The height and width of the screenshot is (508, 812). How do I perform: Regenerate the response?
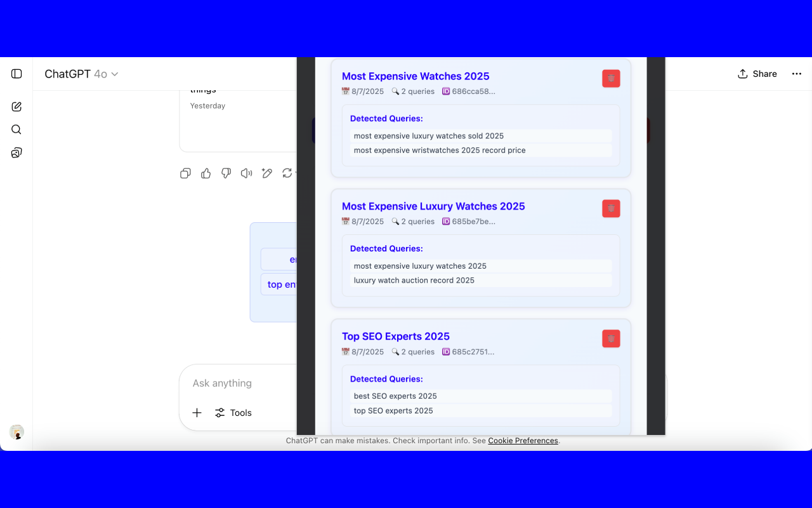coord(287,173)
